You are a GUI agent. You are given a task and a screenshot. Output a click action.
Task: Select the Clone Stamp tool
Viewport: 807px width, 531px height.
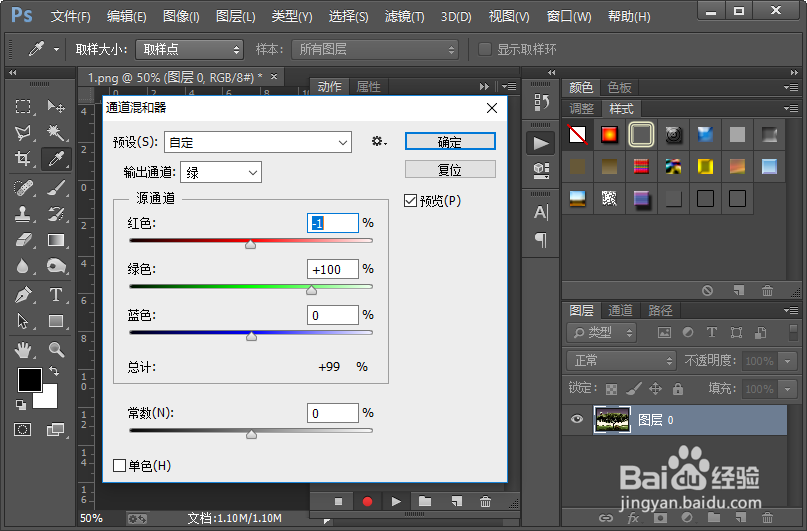coord(23,214)
